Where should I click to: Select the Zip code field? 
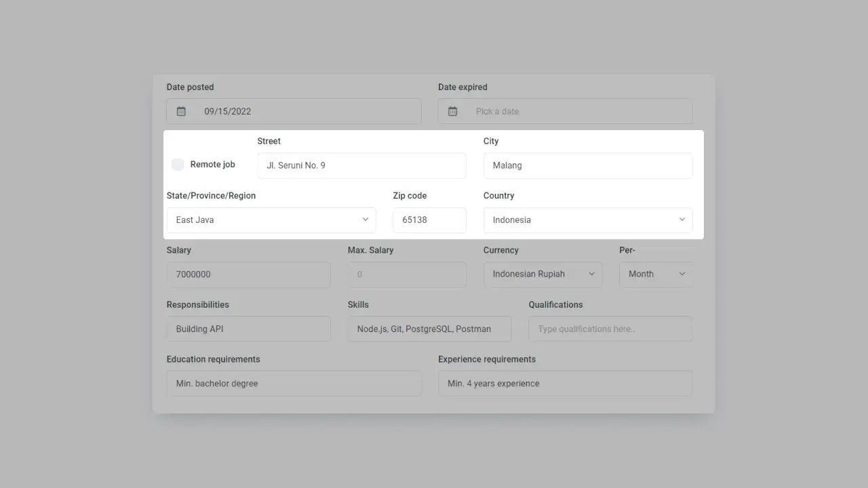(429, 220)
